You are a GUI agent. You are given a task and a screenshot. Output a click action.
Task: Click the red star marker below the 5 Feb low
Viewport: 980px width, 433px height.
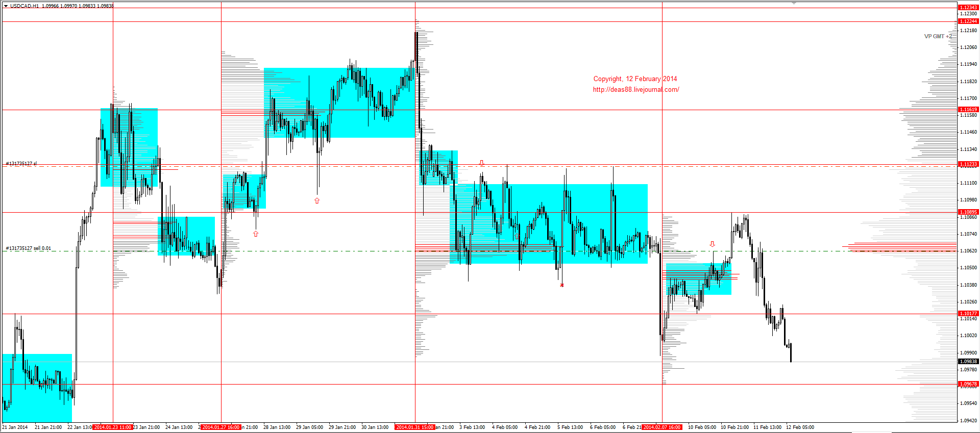562,285
